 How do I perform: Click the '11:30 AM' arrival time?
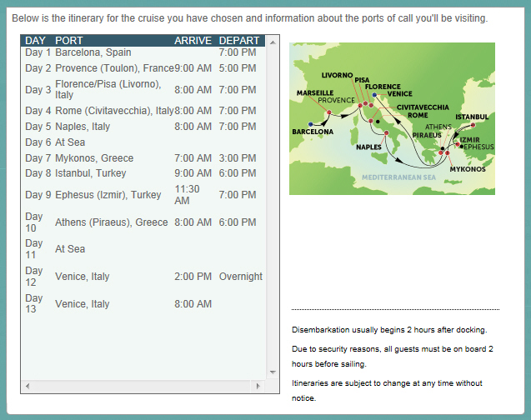(x=187, y=195)
